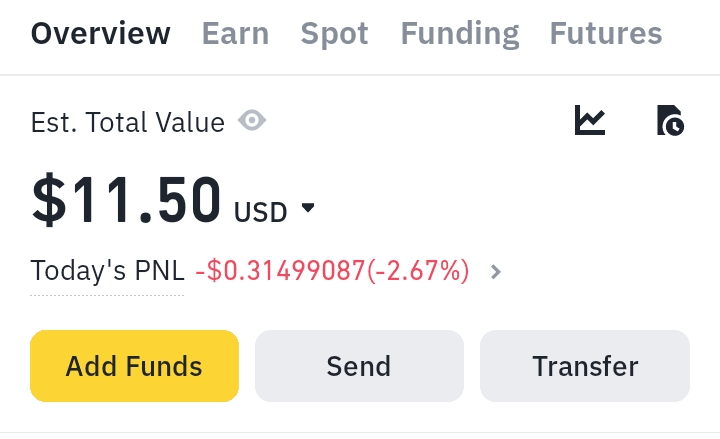Hide balance with the eye icon

pos(252,122)
